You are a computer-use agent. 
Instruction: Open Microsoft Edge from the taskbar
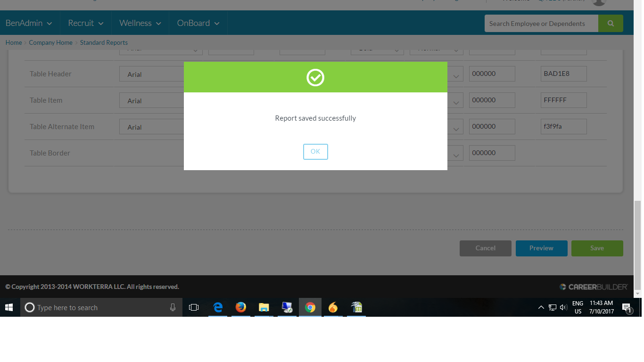[218, 307]
